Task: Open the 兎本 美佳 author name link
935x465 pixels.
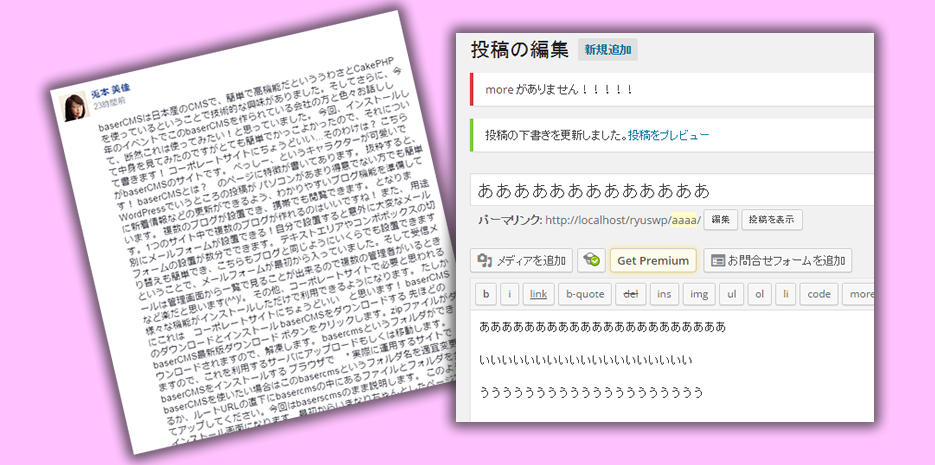Action: (110, 91)
